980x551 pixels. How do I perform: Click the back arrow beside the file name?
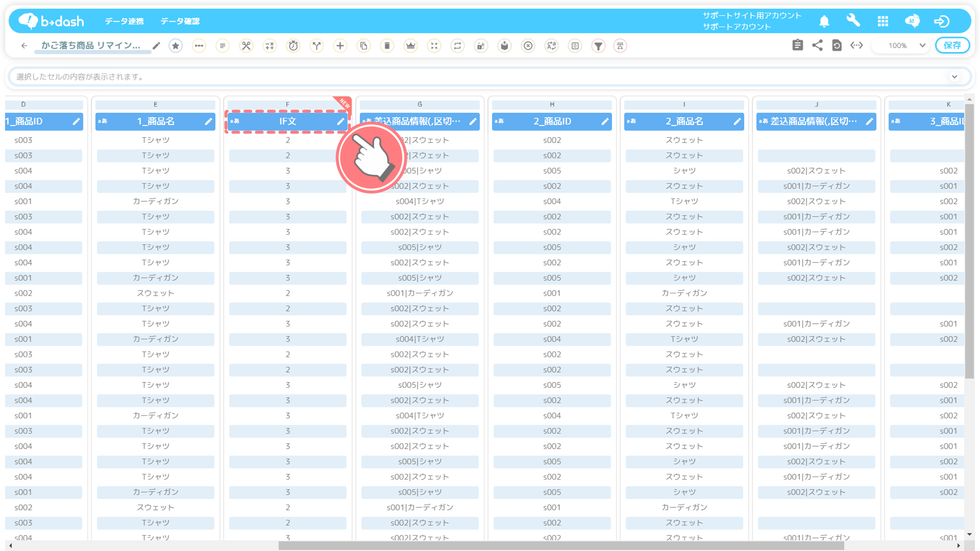pyautogui.click(x=24, y=46)
